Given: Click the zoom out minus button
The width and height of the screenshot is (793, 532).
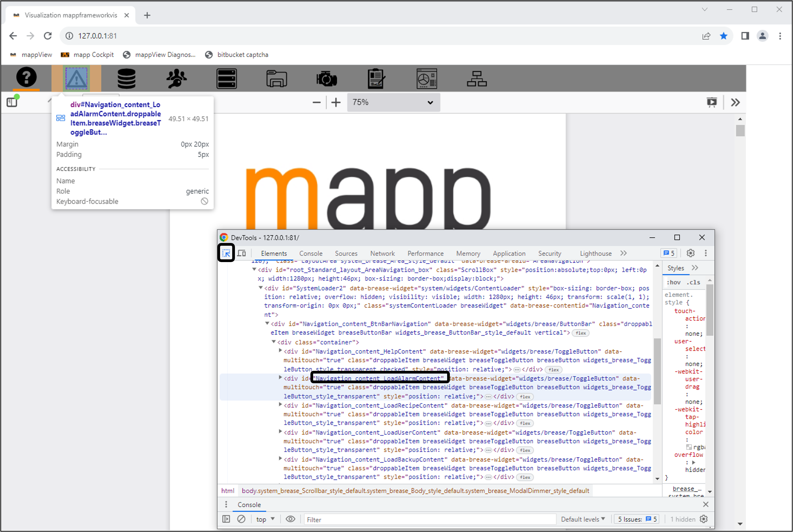Looking at the screenshot, I should (316, 102).
